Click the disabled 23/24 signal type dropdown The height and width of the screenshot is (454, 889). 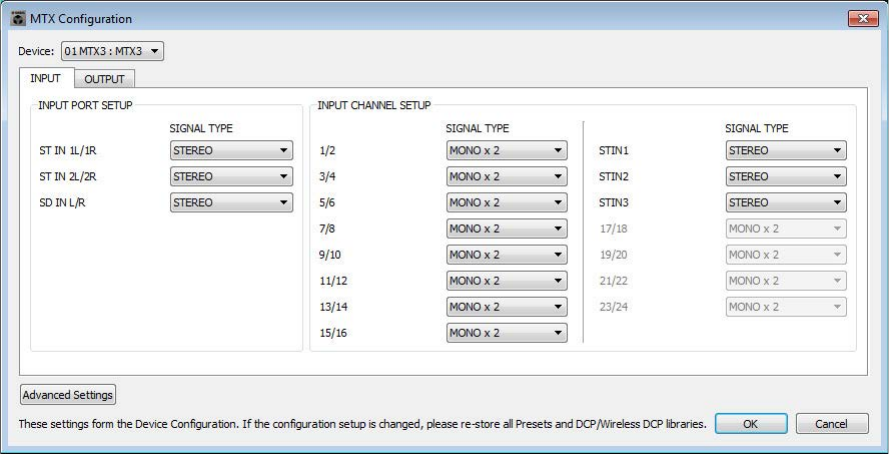point(786,307)
